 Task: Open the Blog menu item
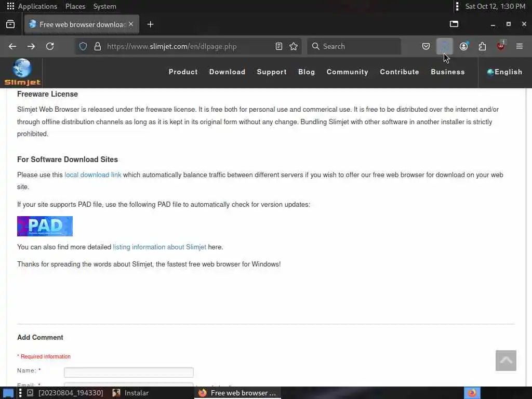point(307,72)
